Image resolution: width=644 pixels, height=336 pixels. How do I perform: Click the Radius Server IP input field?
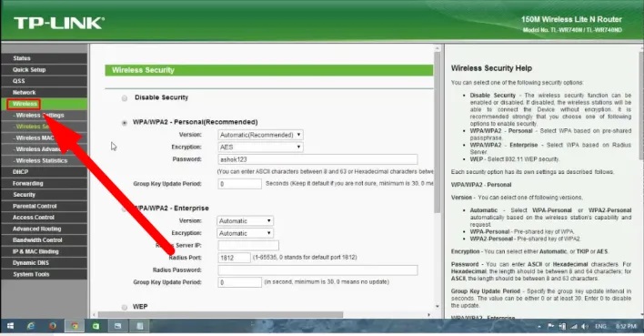click(x=248, y=246)
